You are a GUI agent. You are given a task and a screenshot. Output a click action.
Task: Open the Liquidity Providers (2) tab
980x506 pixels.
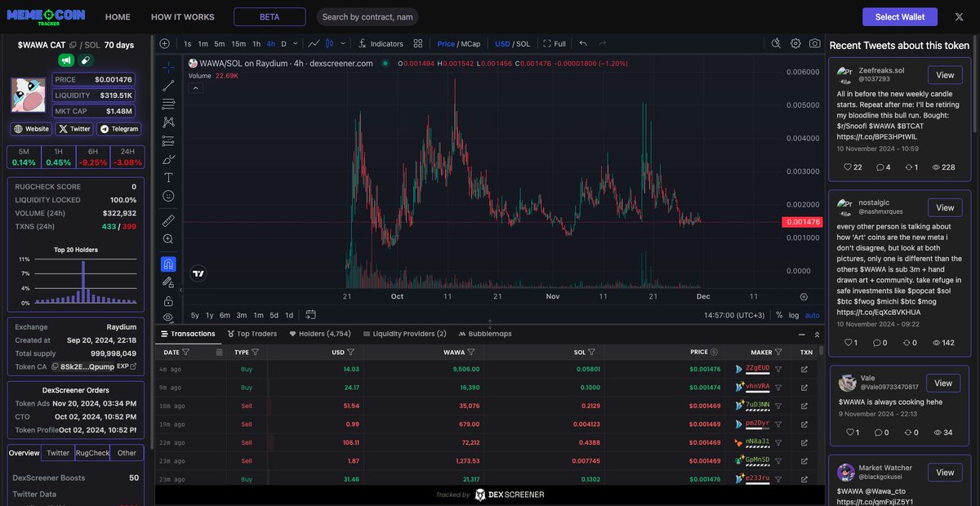pyautogui.click(x=403, y=334)
